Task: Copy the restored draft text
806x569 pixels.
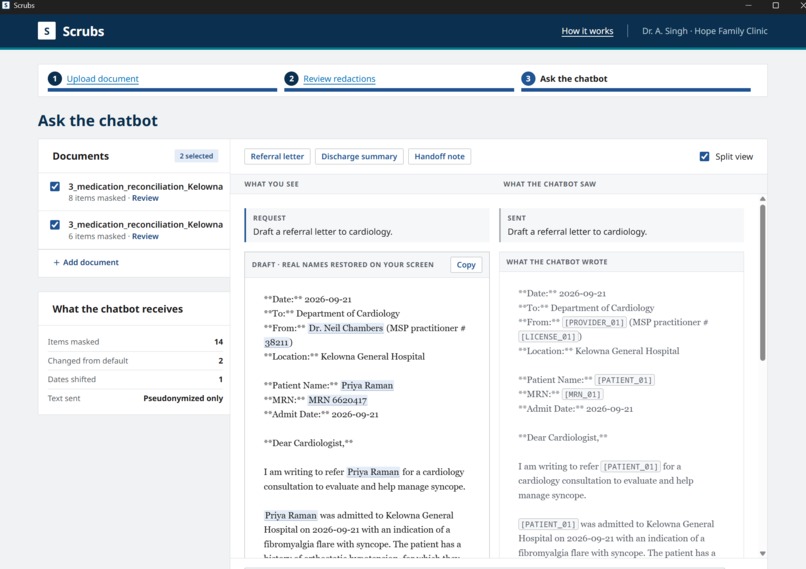Action: pos(466,265)
